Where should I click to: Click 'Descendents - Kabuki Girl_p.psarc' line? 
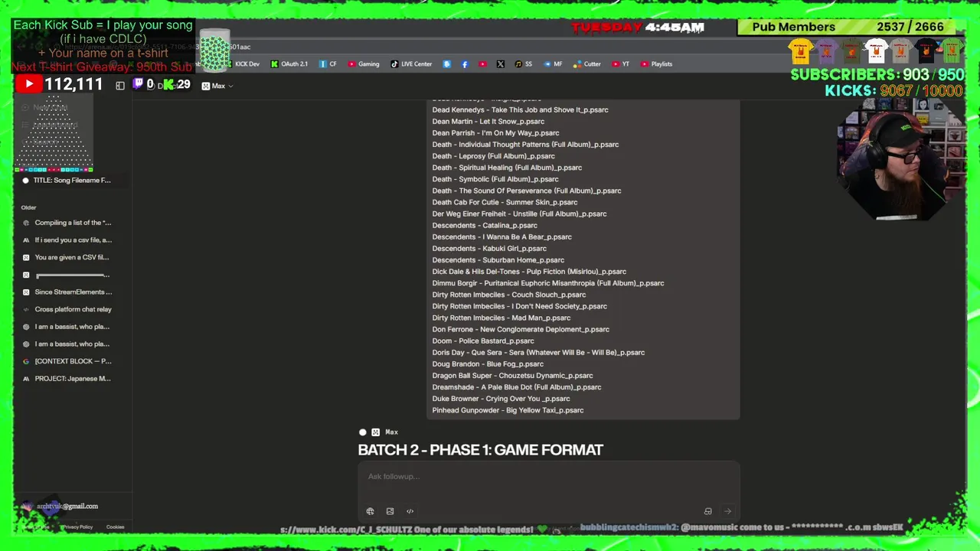pos(488,249)
